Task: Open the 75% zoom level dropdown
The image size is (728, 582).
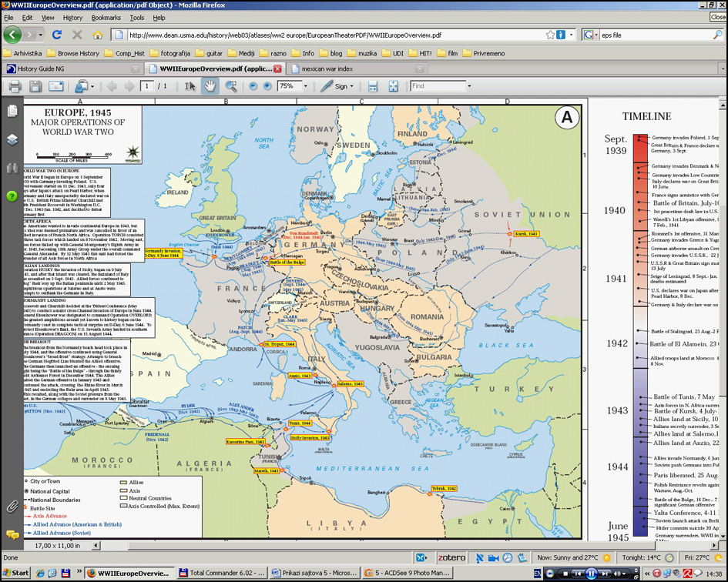Action: [305, 86]
